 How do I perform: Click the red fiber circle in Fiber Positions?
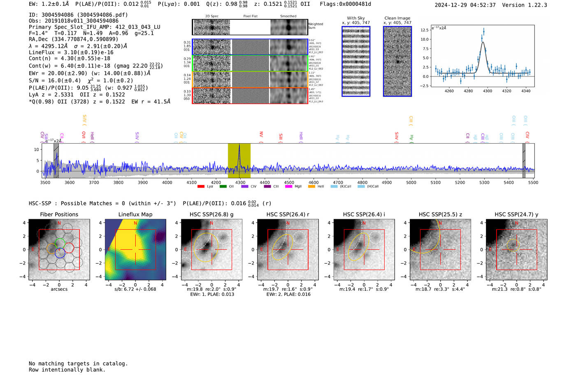click(69, 248)
